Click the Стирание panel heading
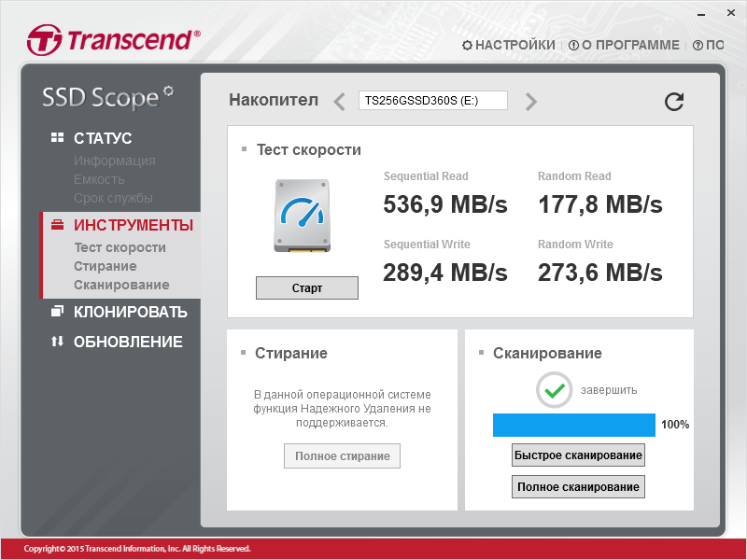747x560 pixels. pos(291,354)
